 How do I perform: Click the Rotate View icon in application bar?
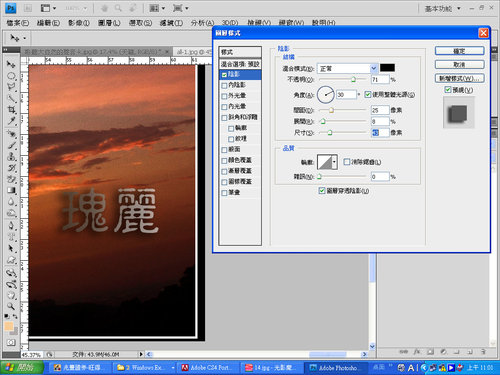[134, 8]
